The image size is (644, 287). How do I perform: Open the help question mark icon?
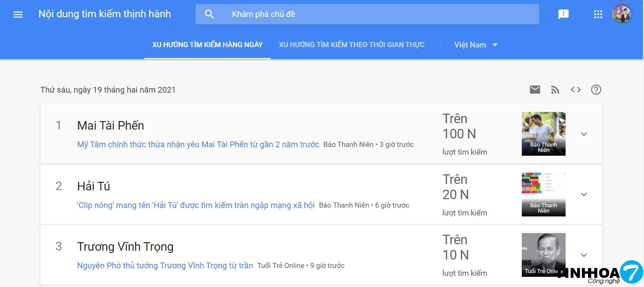pyautogui.click(x=596, y=90)
